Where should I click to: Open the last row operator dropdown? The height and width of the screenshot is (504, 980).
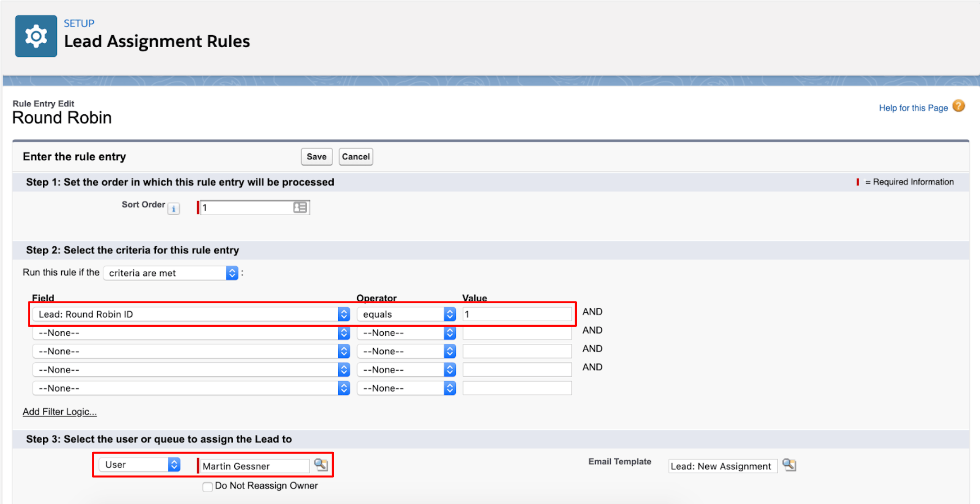406,388
